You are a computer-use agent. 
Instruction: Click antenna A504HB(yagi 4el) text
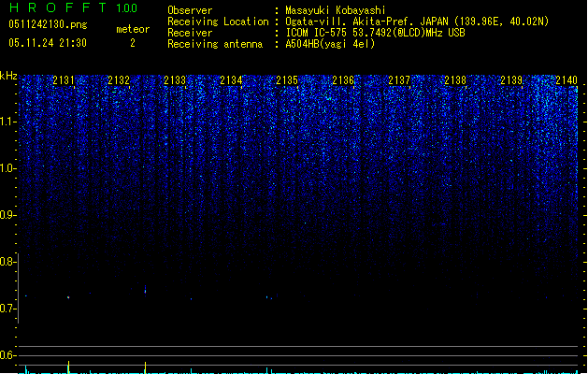(x=330, y=44)
